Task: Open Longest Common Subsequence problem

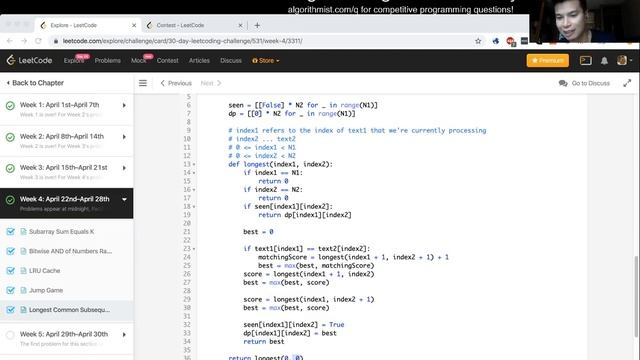Action: 69,310
